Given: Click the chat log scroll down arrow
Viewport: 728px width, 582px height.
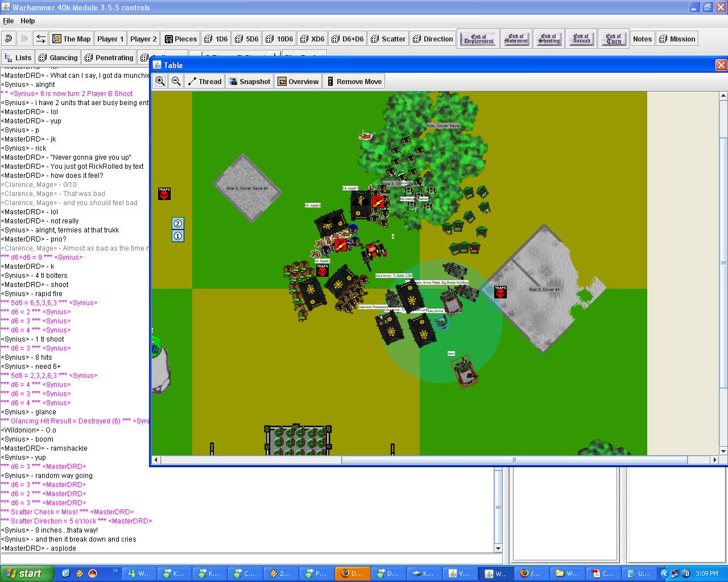Looking at the screenshot, I should point(498,548).
